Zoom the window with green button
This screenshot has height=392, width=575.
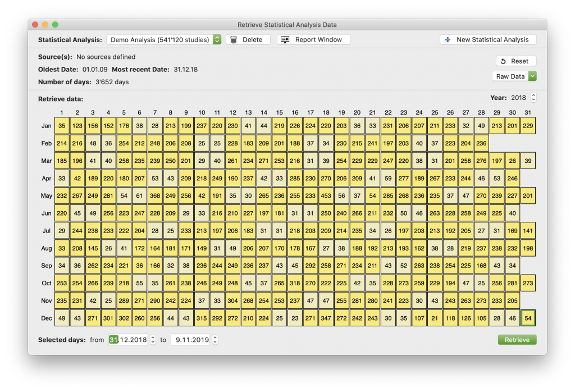55,25
